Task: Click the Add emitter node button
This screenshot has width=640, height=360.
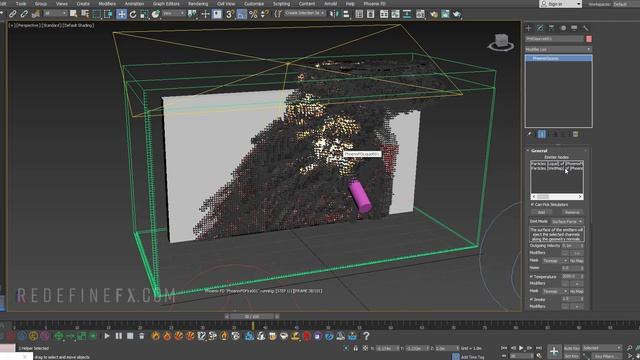Action: 541,212
